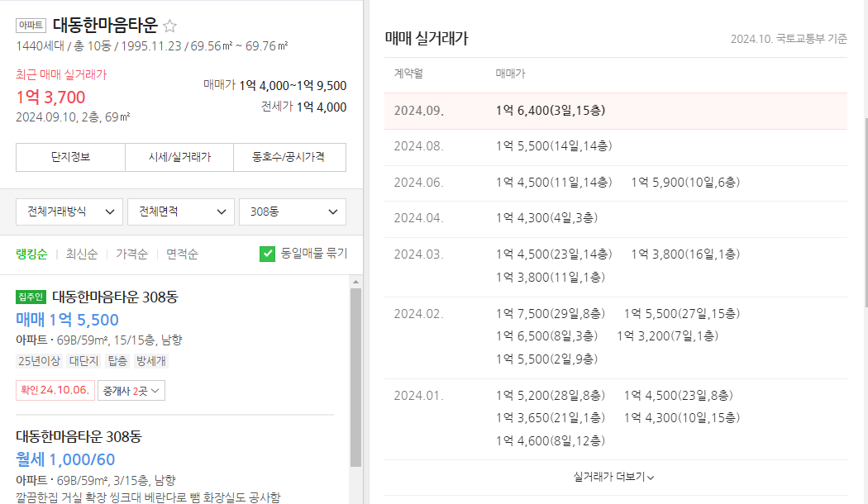The width and height of the screenshot is (868, 504).
Task: Select the 2024.08. price 1억 5,500(14일,14층)
Action: [x=554, y=146]
